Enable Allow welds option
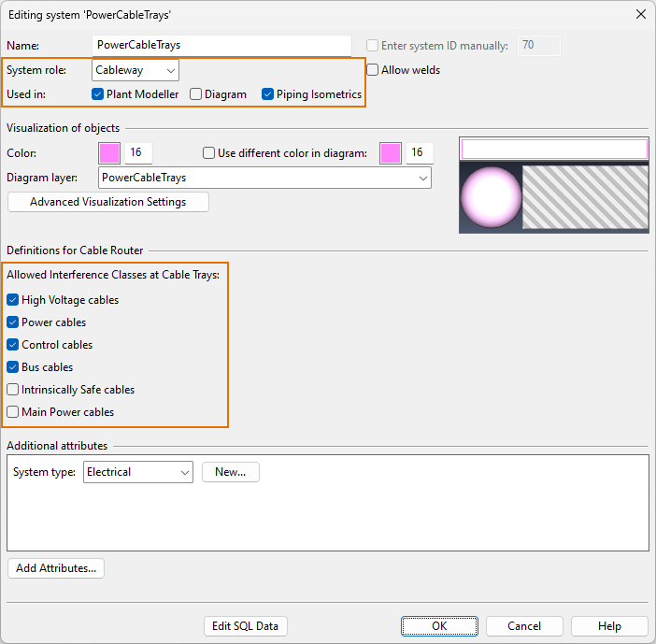Image resolution: width=656 pixels, height=644 pixels. point(373,70)
